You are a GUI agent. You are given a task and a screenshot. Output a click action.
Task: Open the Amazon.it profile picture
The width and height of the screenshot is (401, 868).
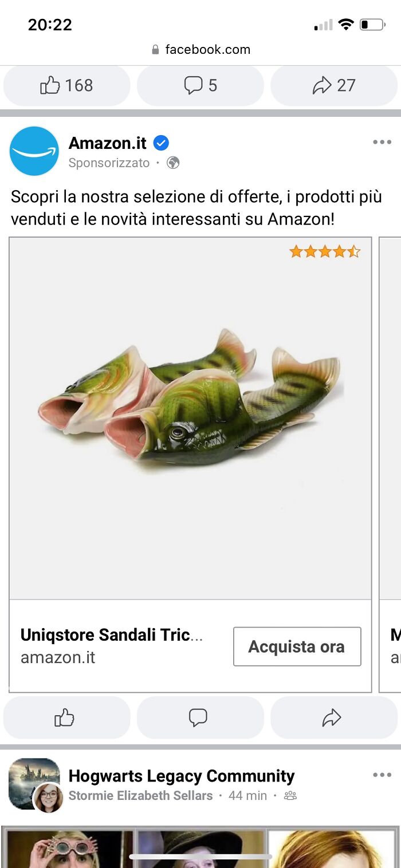coord(34,151)
